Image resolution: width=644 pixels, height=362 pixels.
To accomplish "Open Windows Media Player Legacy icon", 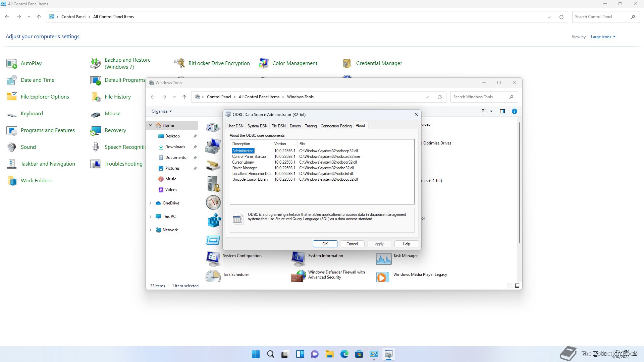I will tap(383, 276).
